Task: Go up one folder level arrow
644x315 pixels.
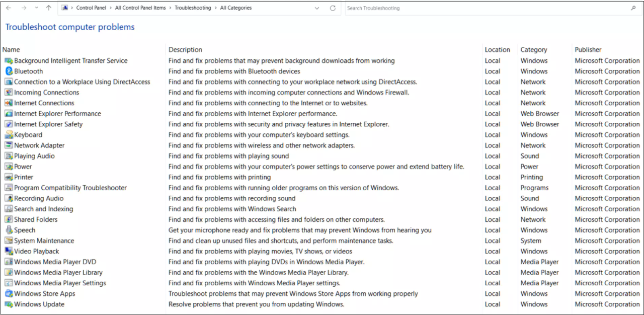Action: (48, 8)
